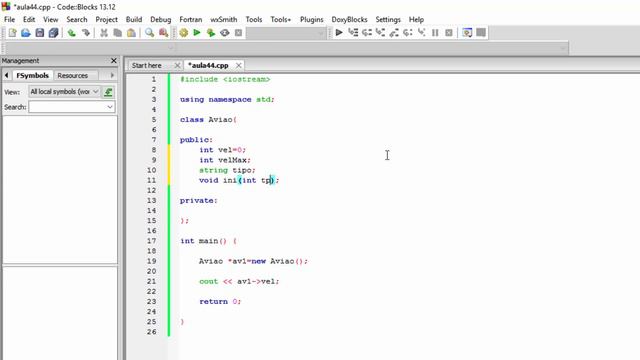This screenshot has width=640, height=360.
Task: Undo the last edit using green arrow icon
Action: [x=72, y=33]
